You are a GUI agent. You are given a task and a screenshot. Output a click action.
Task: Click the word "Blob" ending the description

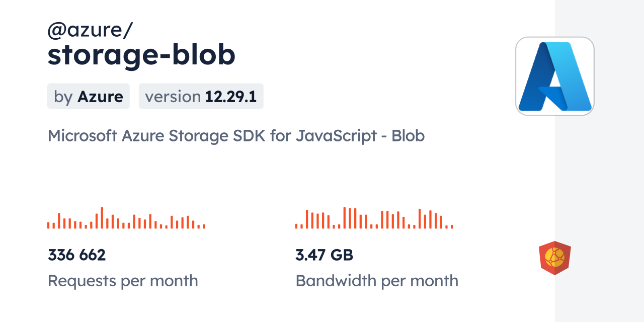[408, 135]
